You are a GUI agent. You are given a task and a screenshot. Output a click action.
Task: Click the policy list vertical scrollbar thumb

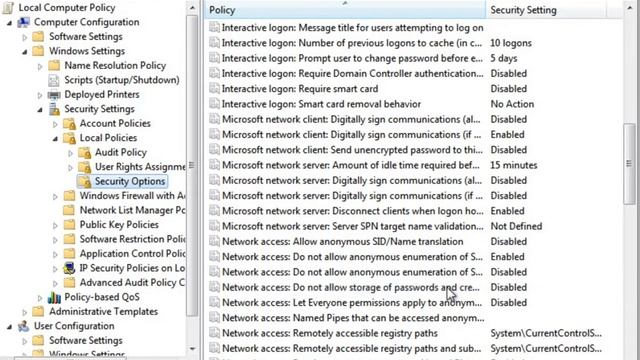coord(629,164)
